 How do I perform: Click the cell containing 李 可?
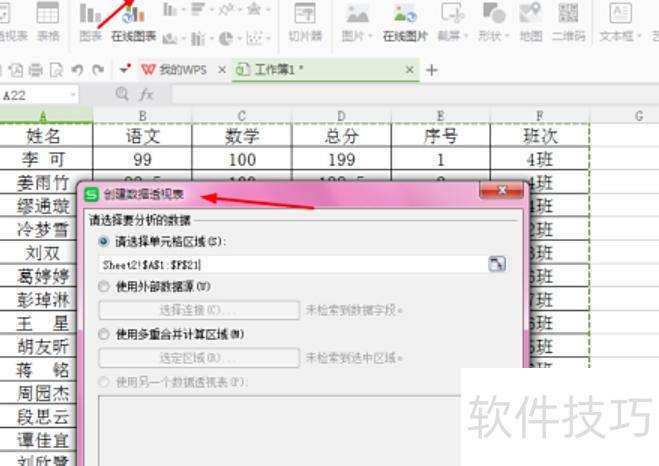click(43, 159)
